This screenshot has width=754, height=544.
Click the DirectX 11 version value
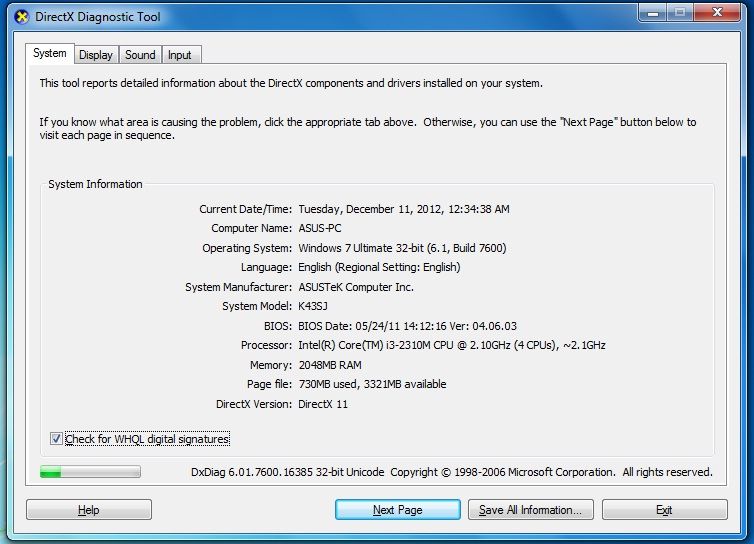pyautogui.click(x=323, y=404)
